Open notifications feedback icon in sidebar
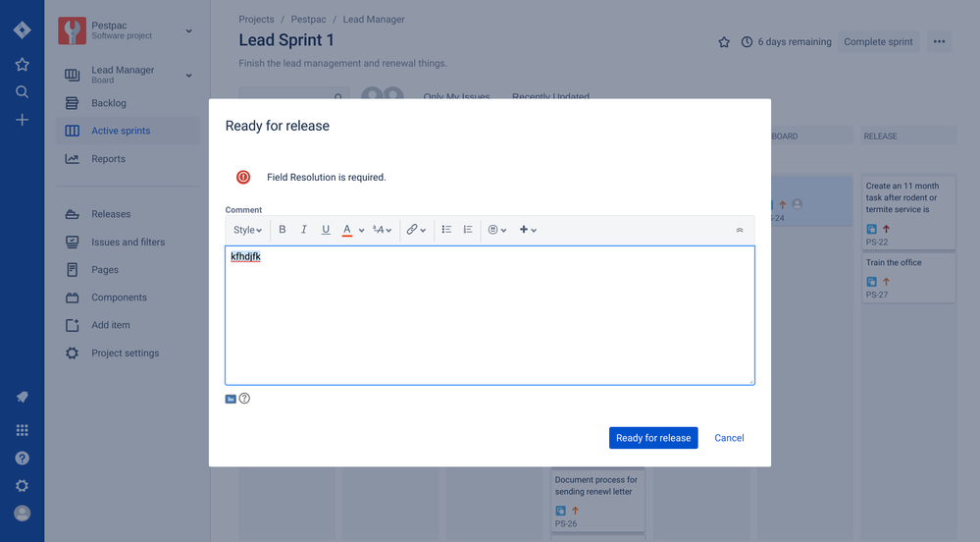The height and width of the screenshot is (542, 980). (22, 397)
